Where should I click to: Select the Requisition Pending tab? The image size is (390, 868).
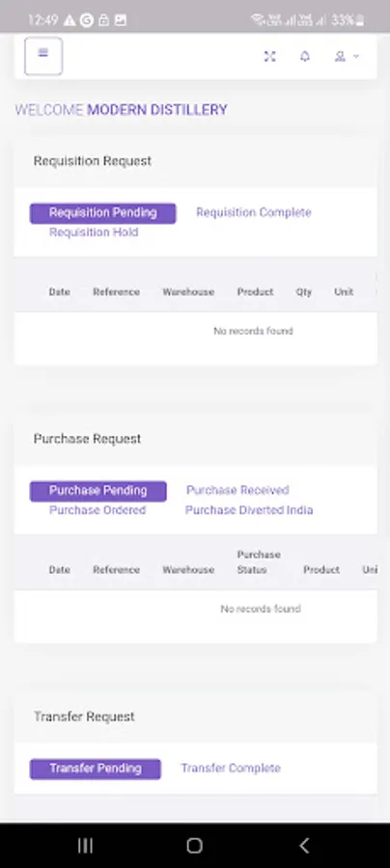click(103, 213)
